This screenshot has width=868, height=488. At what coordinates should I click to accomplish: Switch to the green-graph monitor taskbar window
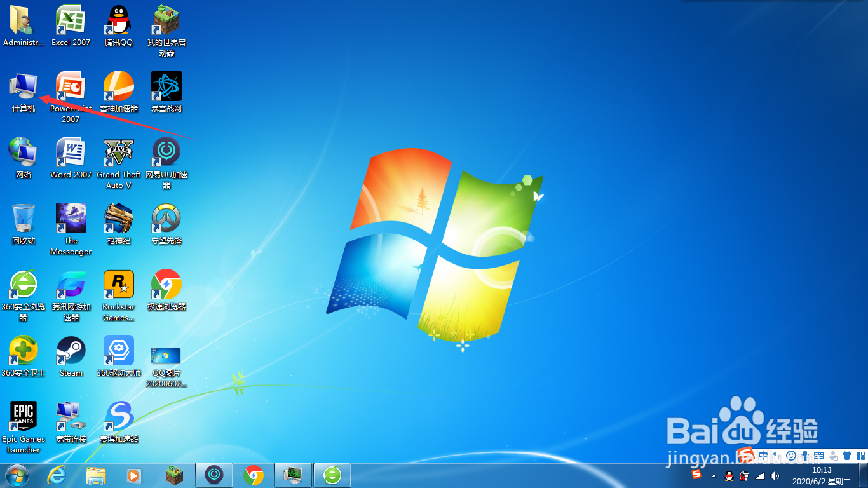point(293,475)
